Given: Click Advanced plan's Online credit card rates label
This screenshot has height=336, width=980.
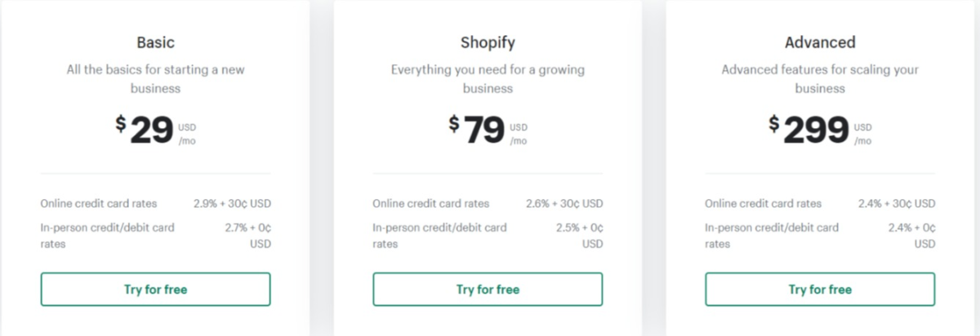Looking at the screenshot, I should 764,203.
